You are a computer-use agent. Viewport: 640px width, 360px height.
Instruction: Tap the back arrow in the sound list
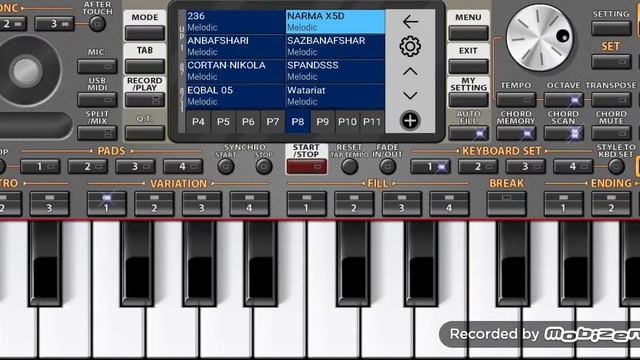(410, 22)
